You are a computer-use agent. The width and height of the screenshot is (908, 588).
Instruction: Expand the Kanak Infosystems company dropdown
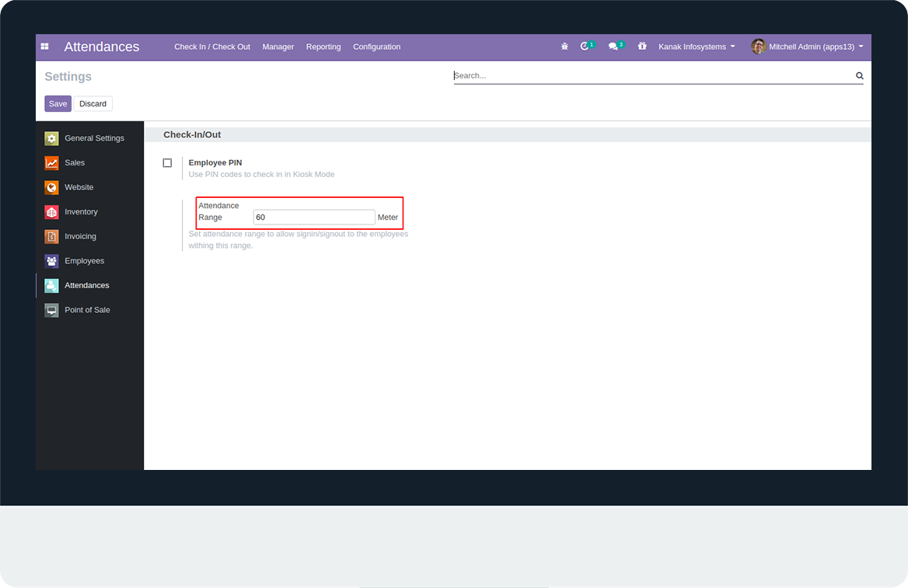click(x=697, y=47)
